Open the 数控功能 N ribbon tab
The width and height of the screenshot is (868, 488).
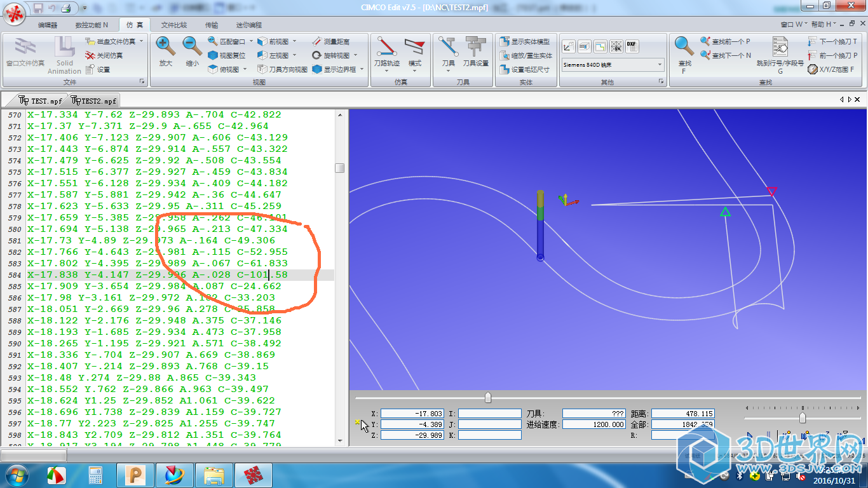point(92,25)
